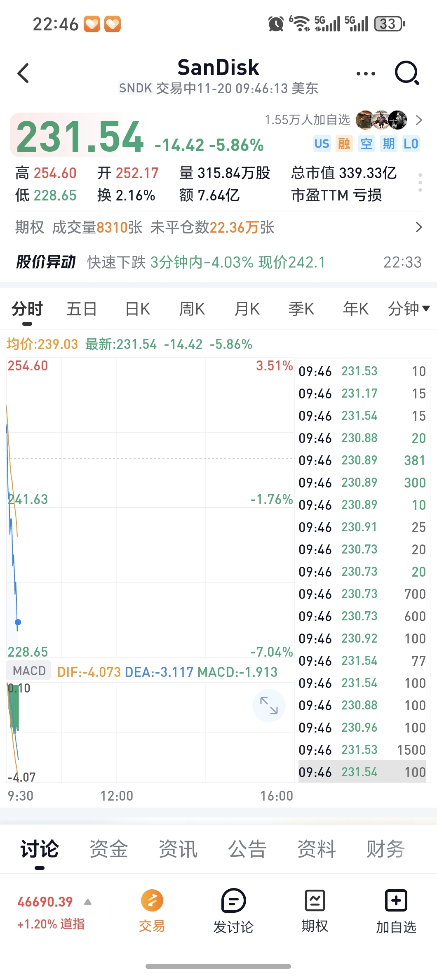The image size is (437, 980).
Task: Expand chart to fullscreen with arrows icon
Action: [x=269, y=705]
